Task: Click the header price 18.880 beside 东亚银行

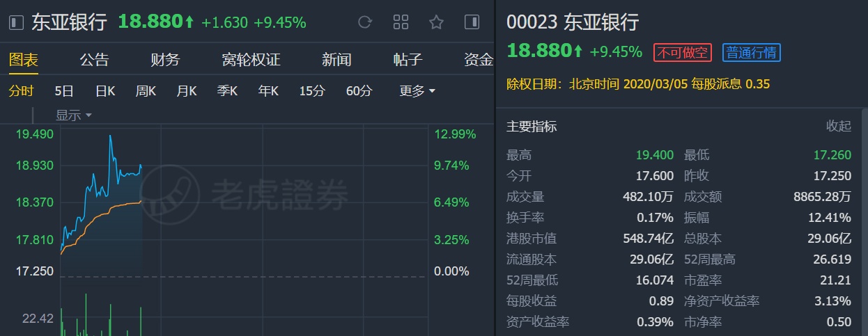Action: pos(150,22)
